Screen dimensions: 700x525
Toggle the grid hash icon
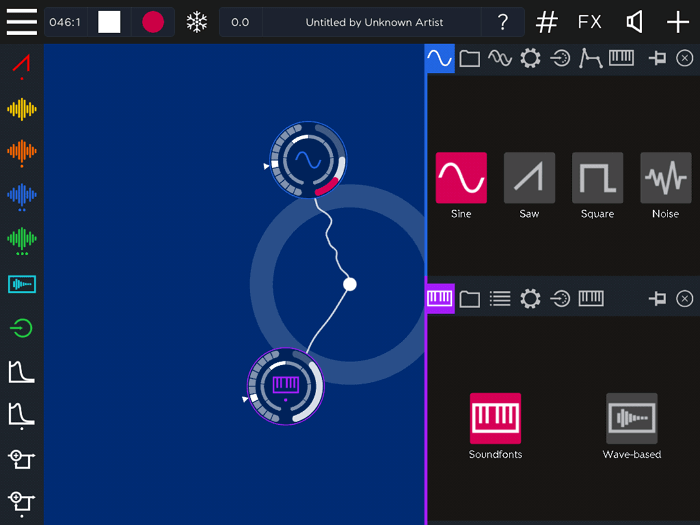point(546,22)
